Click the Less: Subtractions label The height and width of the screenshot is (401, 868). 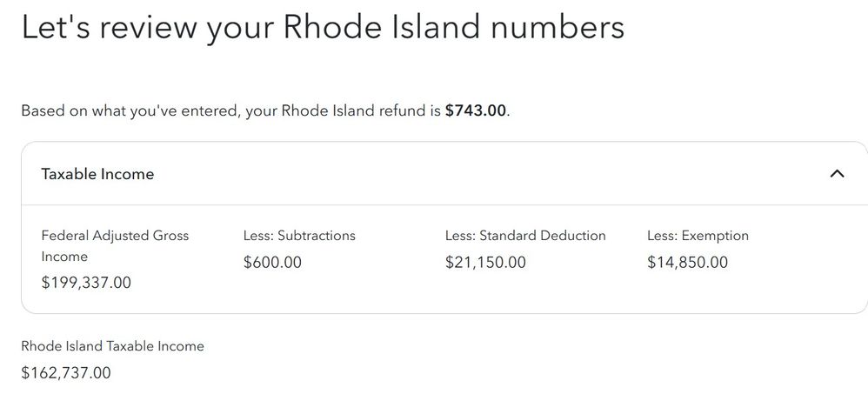tap(299, 236)
